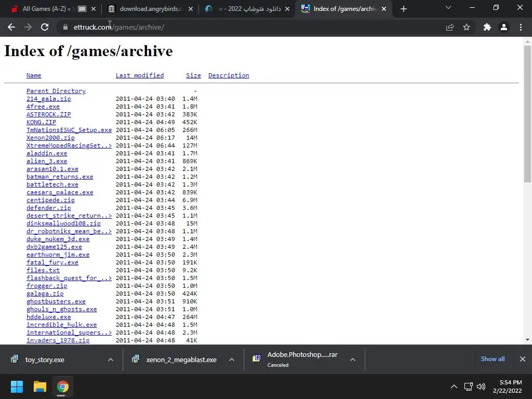
Task: Go back to the previous page
Action: pyautogui.click(x=11, y=27)
